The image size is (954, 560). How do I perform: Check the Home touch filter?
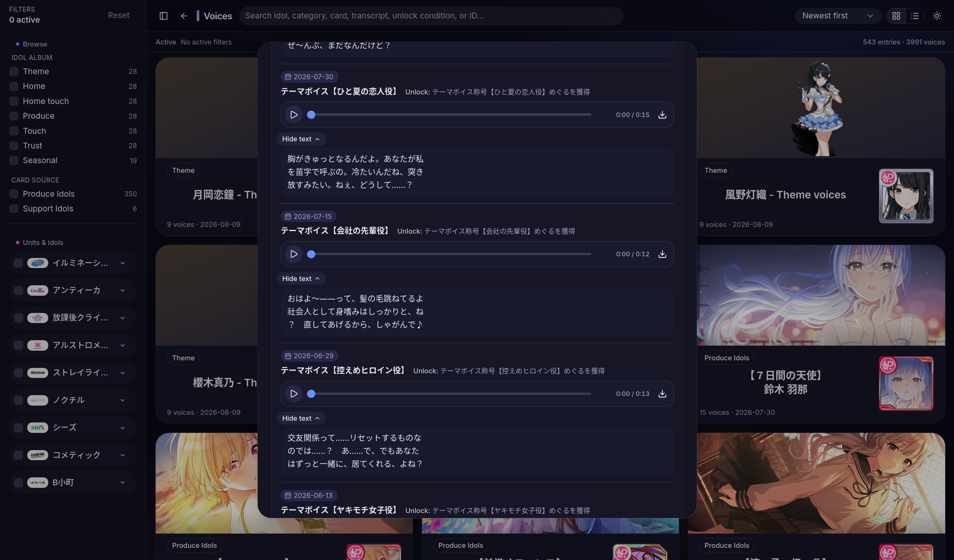[14, 101]
